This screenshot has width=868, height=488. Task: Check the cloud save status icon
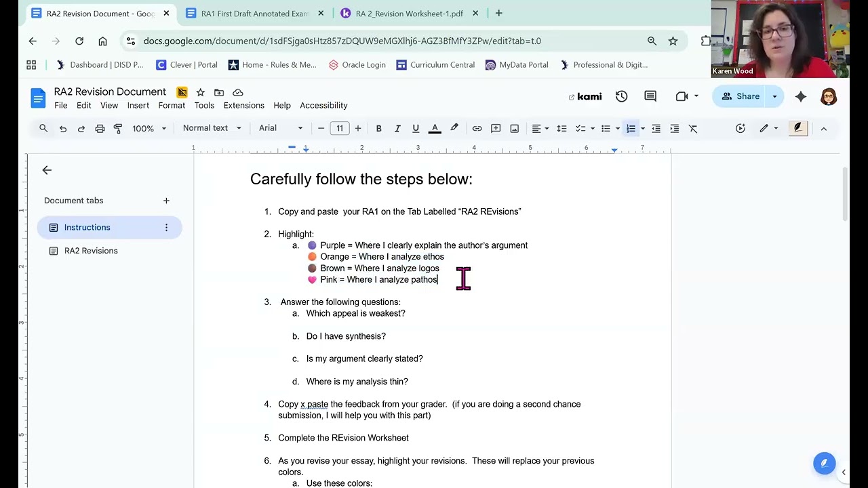point(237,92)
